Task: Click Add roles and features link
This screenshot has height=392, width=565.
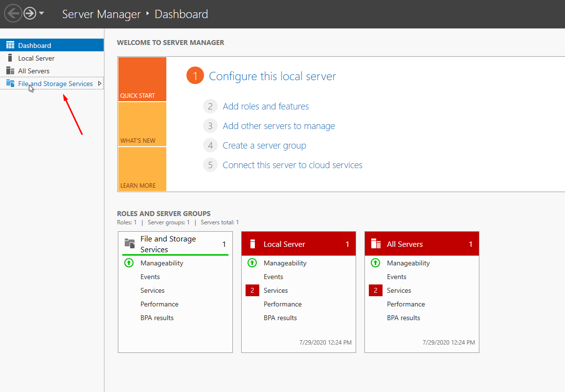Action: pos(266,107)
